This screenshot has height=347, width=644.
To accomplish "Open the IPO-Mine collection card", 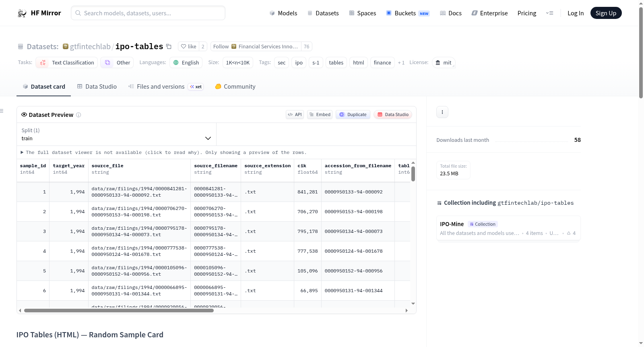I will pos(508,228).
